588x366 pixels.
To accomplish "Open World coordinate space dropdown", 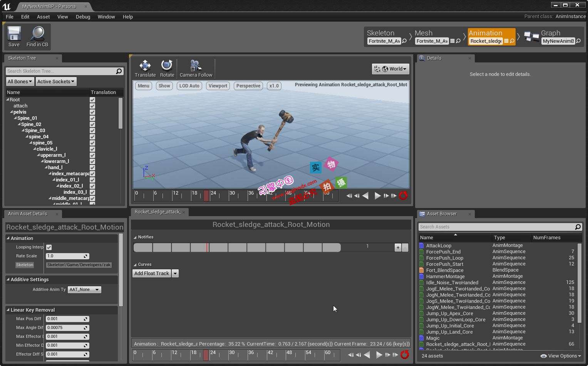I will (390, 69).
